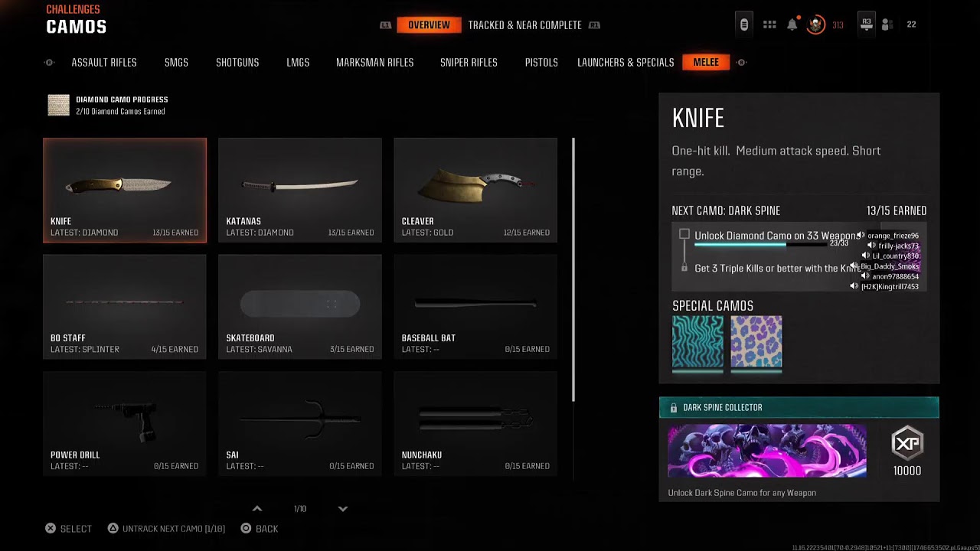Image resolution: width=980 pixels, height=551 pixels.
Task: Go to previous page with up chevron
Action: click(257, 508)
